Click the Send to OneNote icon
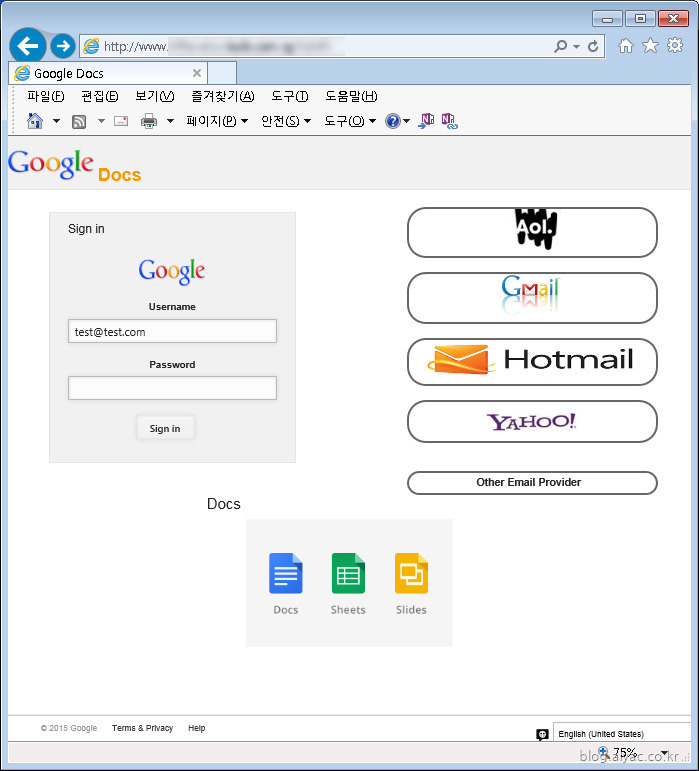This screenshot has width=699, height=771. pos(426,120)
